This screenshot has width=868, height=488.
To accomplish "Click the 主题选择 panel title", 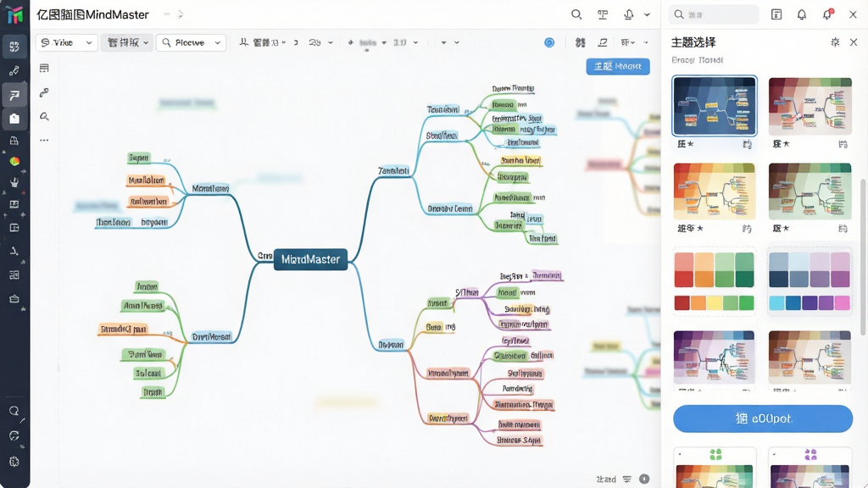I will pos(693,42).
